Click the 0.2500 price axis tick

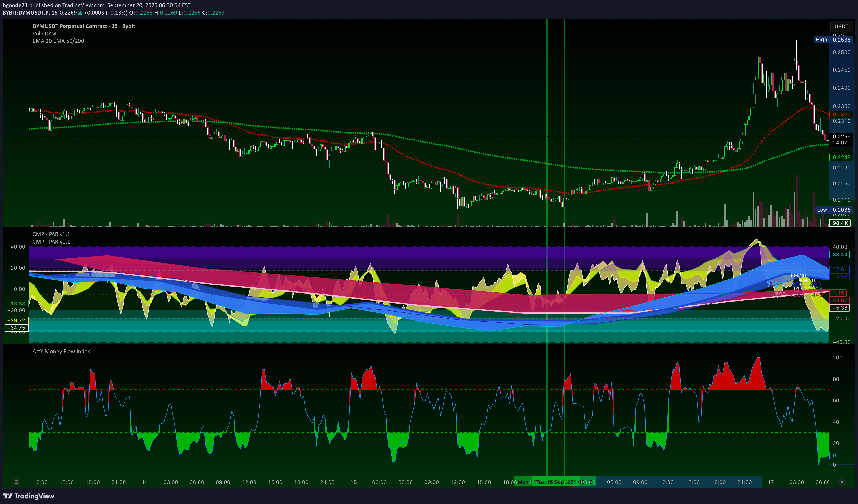pyautogui.click(x=841, y=52)
